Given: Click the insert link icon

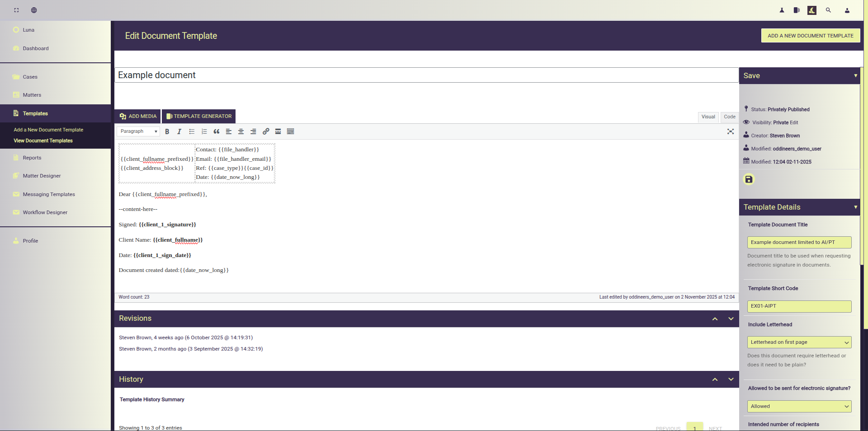Looking at the screenshot, I should pyautogui.click(x=266, y=131).
